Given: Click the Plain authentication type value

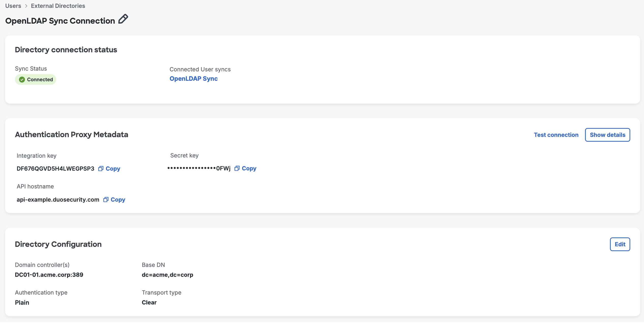Looking at the screenshot, I should [22, 302].
